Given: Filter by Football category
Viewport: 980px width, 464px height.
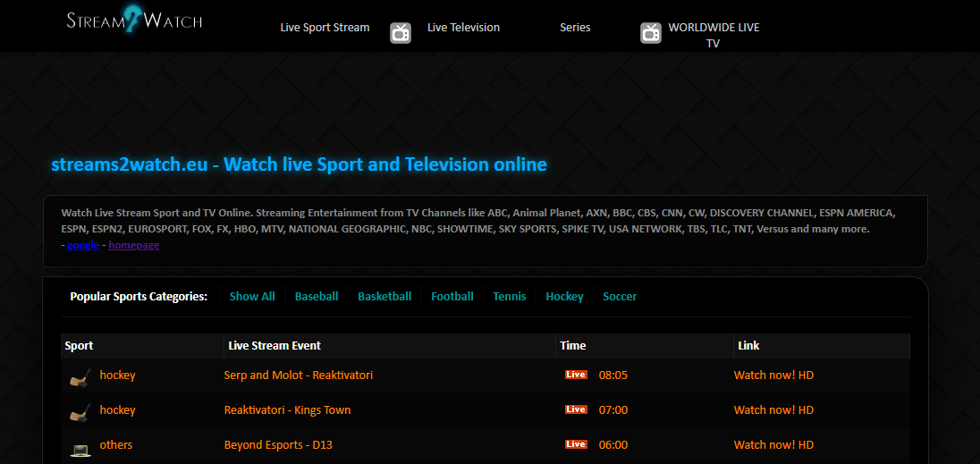Looking at the screenshot, I should (x=452, y=297).
